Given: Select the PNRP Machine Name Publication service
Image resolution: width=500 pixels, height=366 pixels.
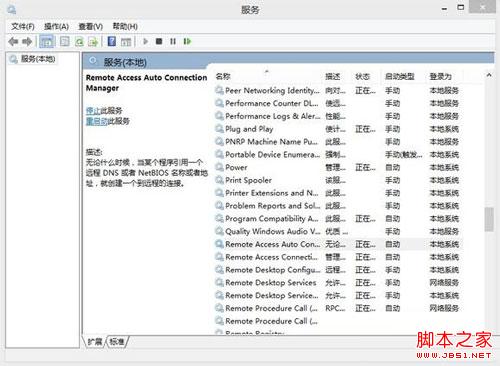Looking at the screenshot, I should [337, 142].
